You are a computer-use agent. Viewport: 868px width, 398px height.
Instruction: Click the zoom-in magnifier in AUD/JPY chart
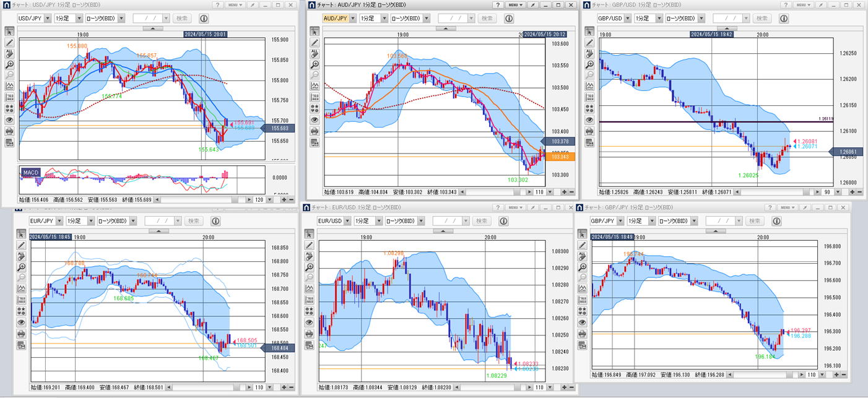click(x=315, y=64)
